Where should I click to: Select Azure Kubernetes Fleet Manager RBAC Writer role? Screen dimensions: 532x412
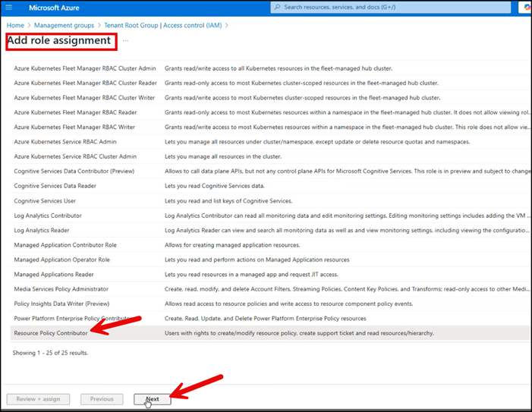tap(74, 127)
